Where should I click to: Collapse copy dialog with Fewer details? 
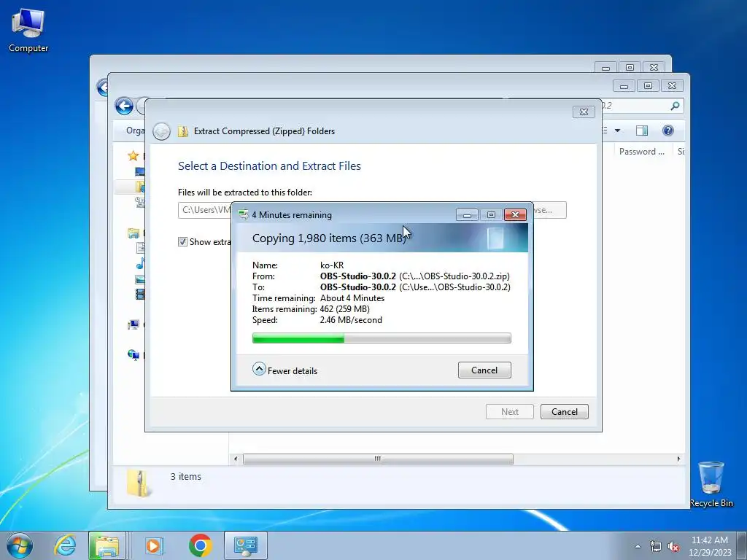285,370
